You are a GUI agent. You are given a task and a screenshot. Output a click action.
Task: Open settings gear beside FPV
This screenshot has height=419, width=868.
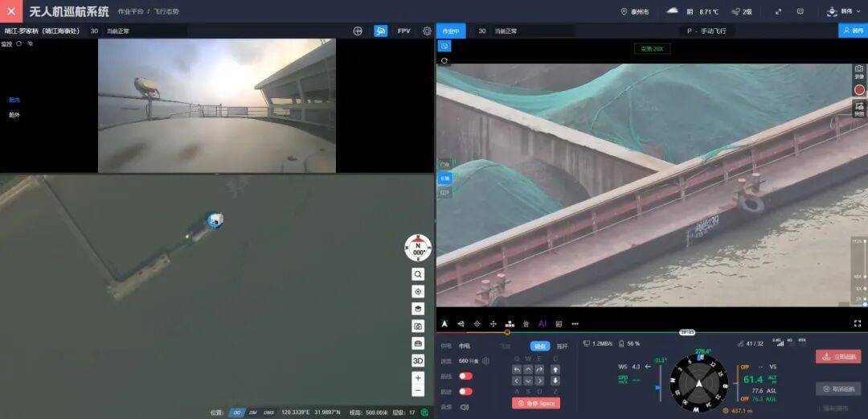(427, 31)
